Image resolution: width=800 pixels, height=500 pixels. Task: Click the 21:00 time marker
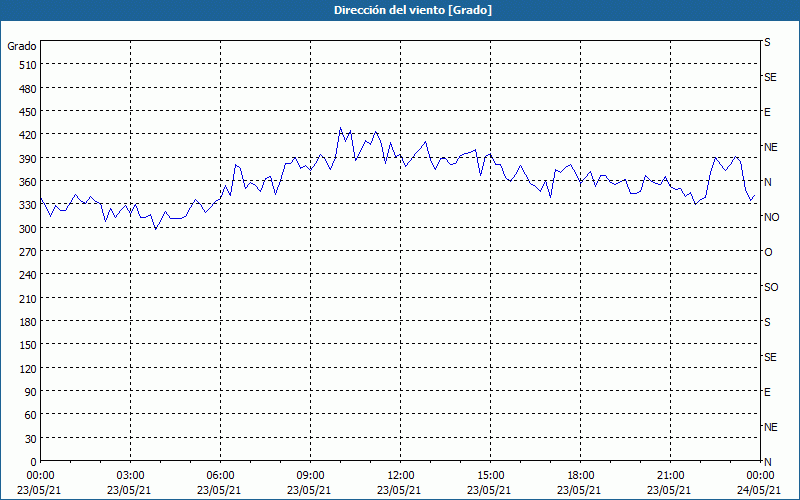[x=670, y=475]
